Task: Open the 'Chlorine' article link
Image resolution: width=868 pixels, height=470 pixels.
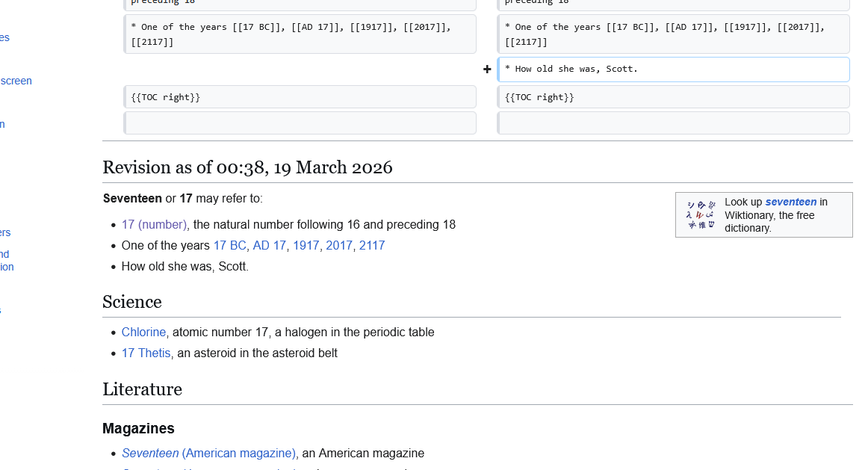Action: pyautogui.click(x=143, y=333)
